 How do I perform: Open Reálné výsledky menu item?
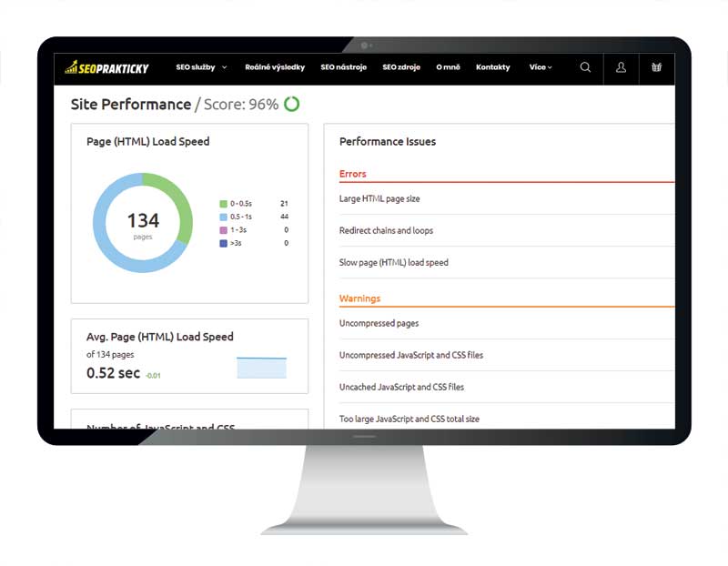pyautogui.click(x=275, y=67)
